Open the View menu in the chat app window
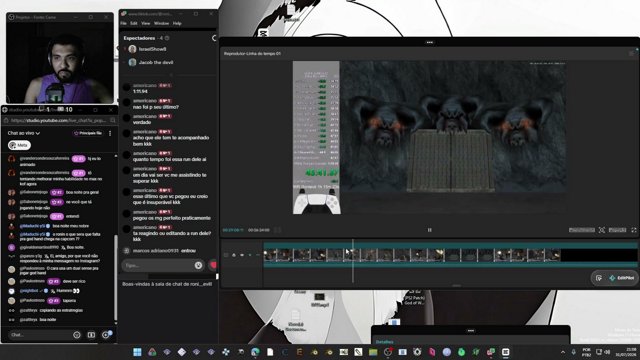This screenshot has height=360, width=640. (146, 24)
